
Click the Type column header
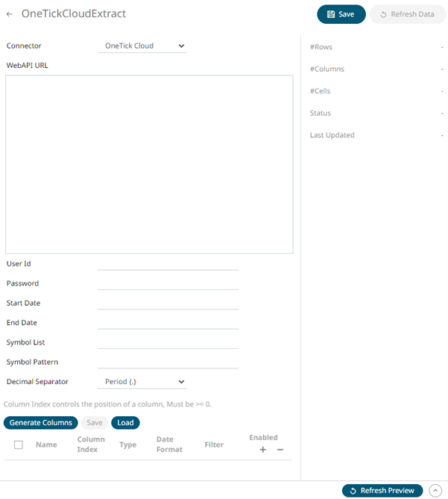[x=127, y=445]
